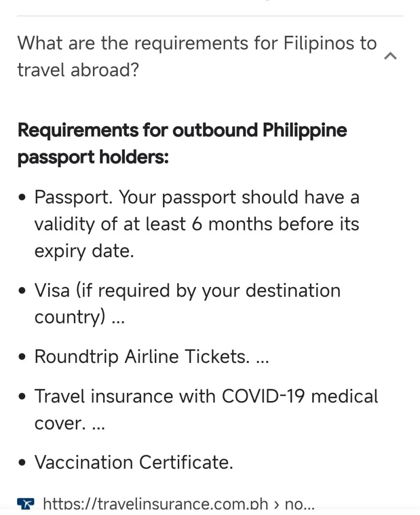Click the words "expiry date" in passport item
420x515 pixels.
pyautogui.click(x=84, y=251)
